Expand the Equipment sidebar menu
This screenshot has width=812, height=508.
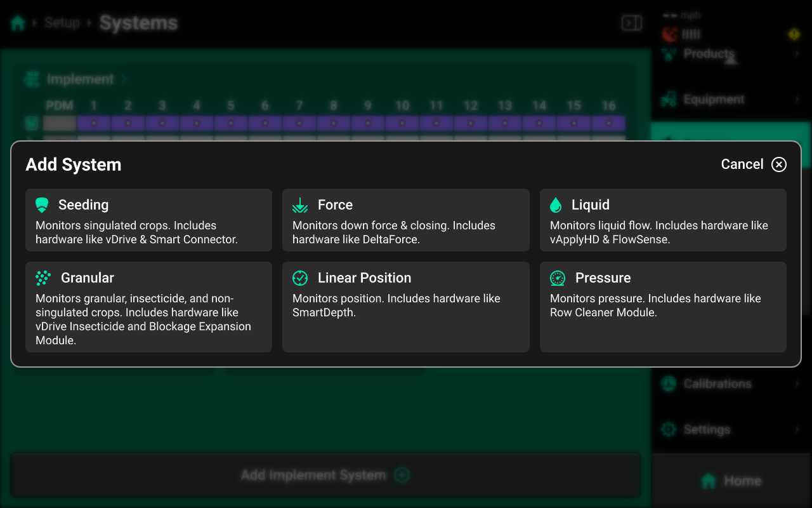click(x=731, y=100)
